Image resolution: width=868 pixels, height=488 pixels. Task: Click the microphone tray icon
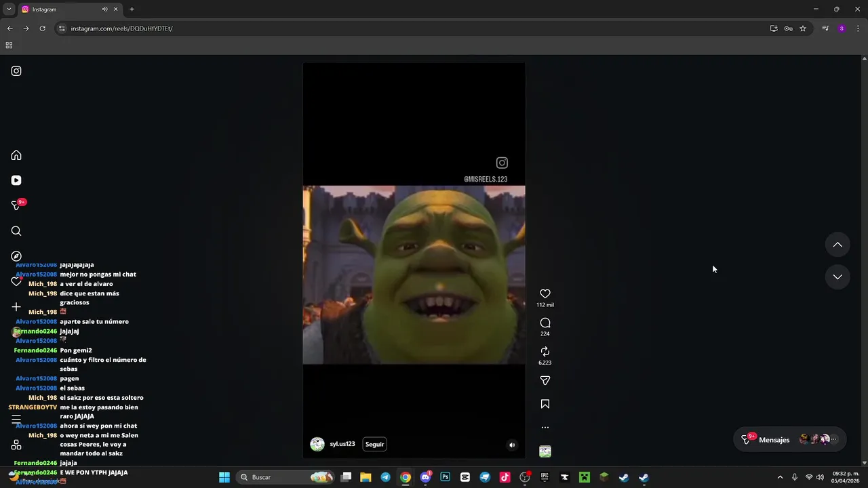(795, 477)
